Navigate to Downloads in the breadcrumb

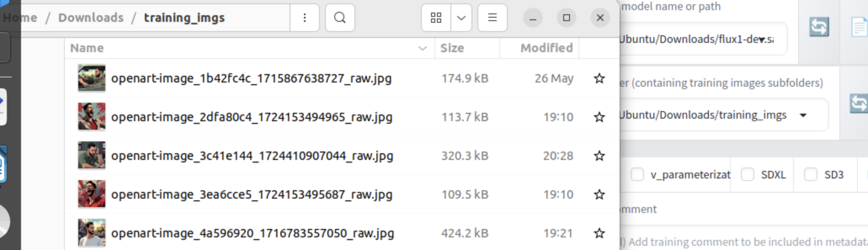[91, 18]
